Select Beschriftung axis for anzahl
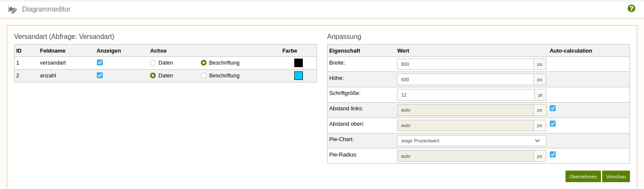The image size is (644, 189). [x=203, y=75]
